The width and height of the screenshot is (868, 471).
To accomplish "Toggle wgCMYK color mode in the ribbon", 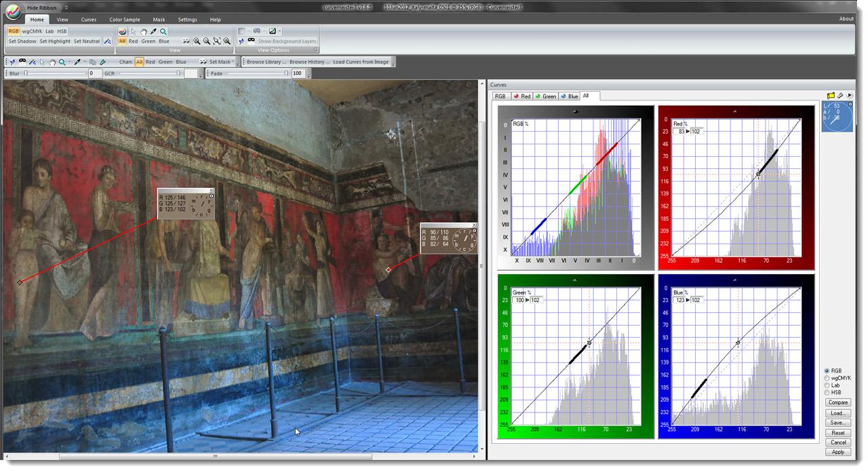I will tap(32, 31).
